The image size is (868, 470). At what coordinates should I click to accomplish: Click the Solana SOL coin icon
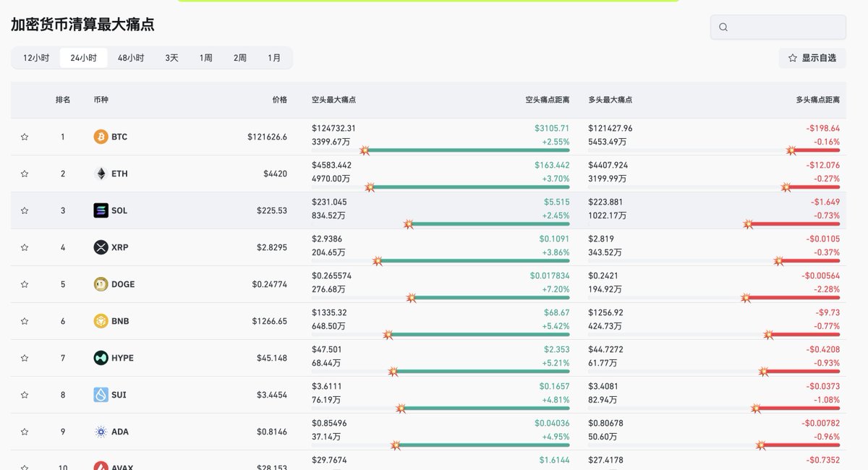point(101,210)
